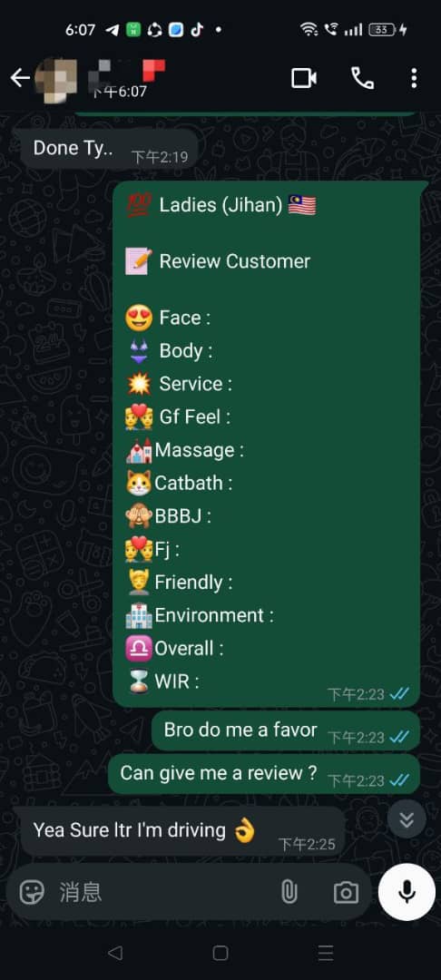Tap the paperclip attach icon
Image resolution: width=441 pixels, height=980 pixels.
[289, 892]
